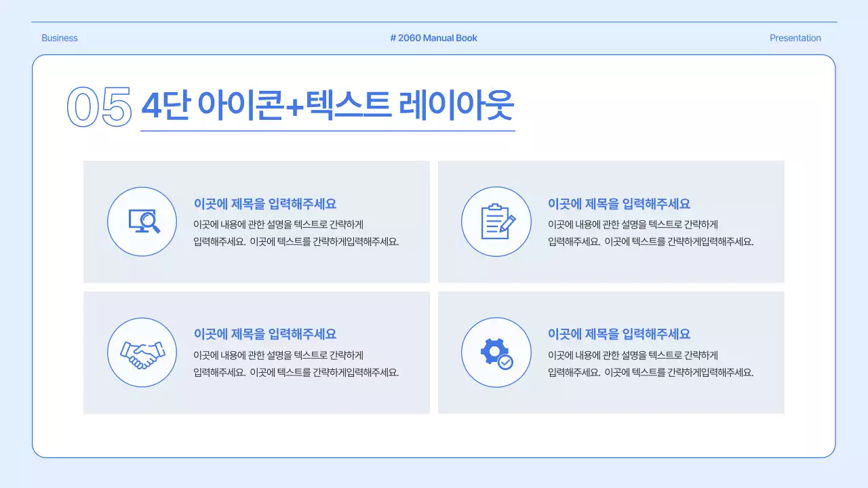
Task: Click the 'Business' label in the header
Action: tap(59, 38)
